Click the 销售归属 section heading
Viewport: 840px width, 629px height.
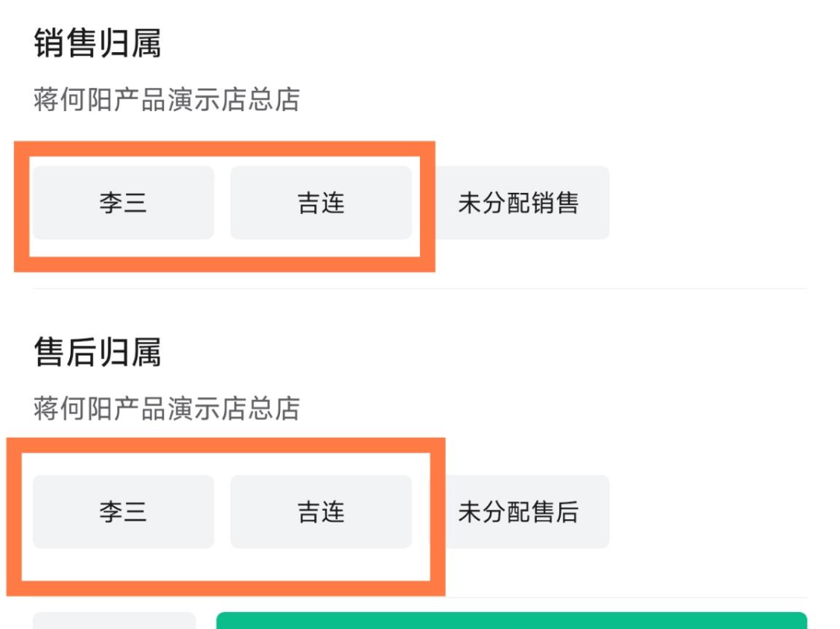(x=97, y=44)
